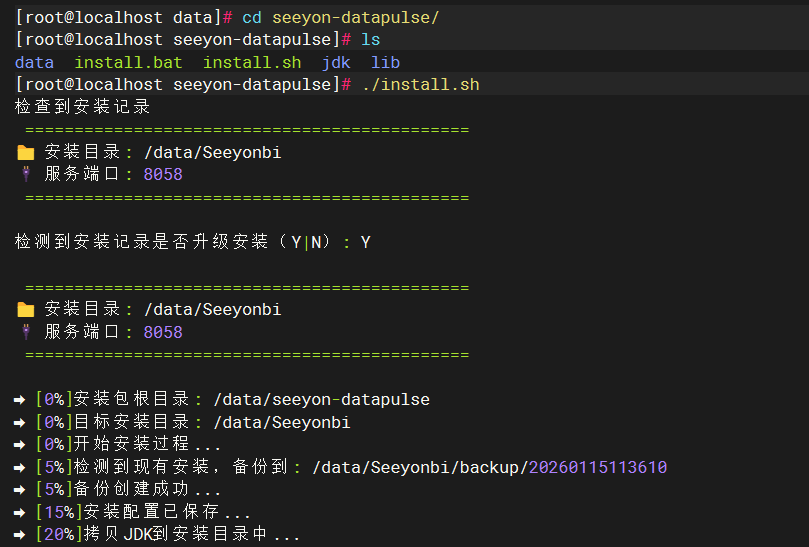Click the arrow before 目标安装目录 line
This screenshot has width=809, height=547.
pyautogui.click(x=21, y=422)
